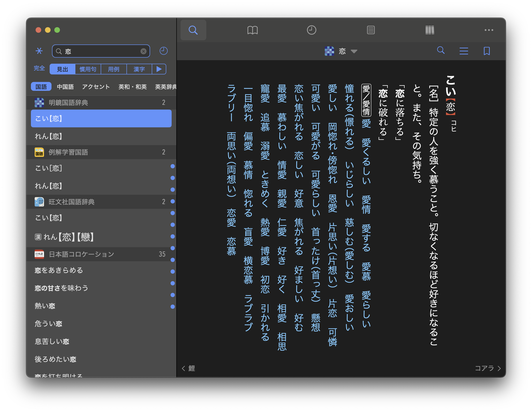Image resolution: width=532 pixels, height=412 pixels.
Task: Expand more search modes arrow button
Action: coord(159,69)
